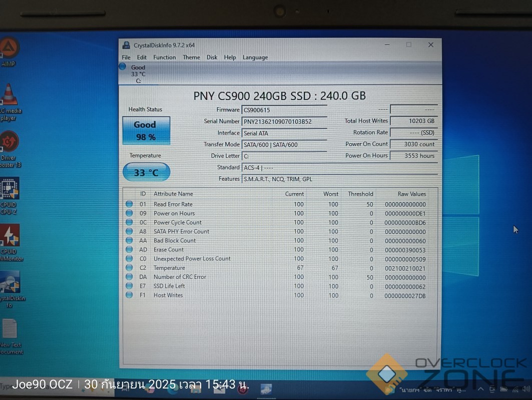Click the CrystalDiskInfo title bar app icon

(127, 45)
